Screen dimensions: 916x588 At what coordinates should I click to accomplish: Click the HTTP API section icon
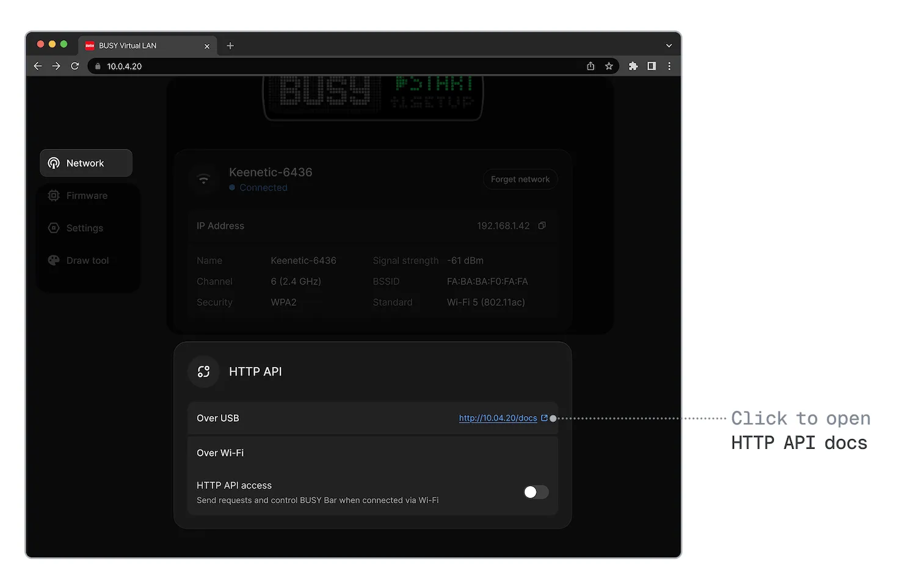[x=204, y=371]
